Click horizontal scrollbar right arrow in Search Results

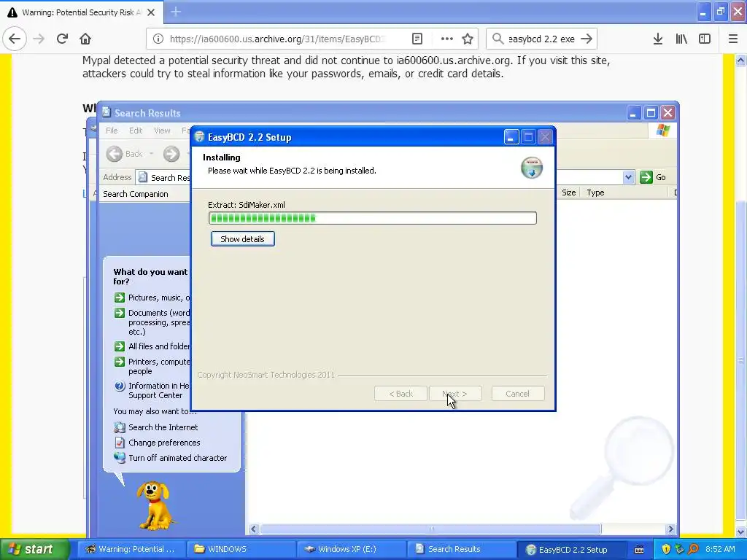point(671,529)
